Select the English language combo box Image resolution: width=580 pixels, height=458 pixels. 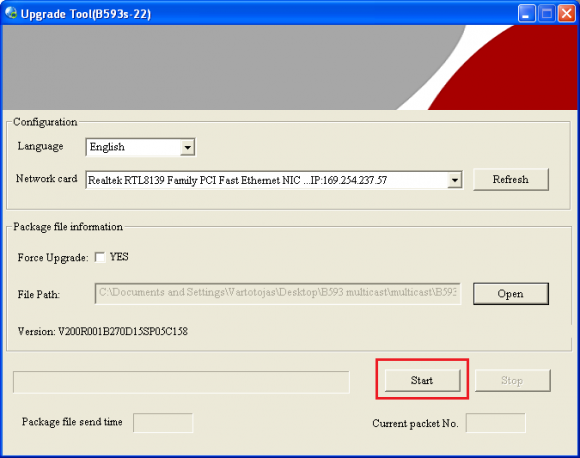click(141, 147)
